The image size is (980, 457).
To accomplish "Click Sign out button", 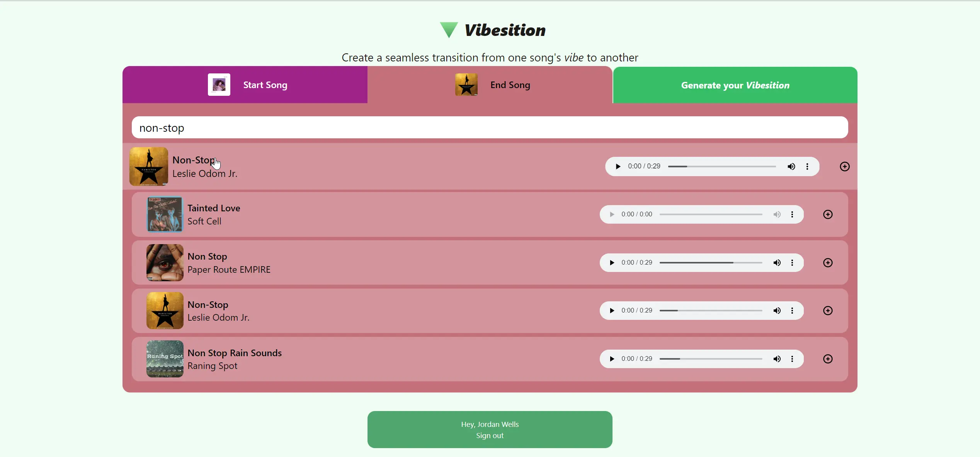I will (x=490, y=436).
